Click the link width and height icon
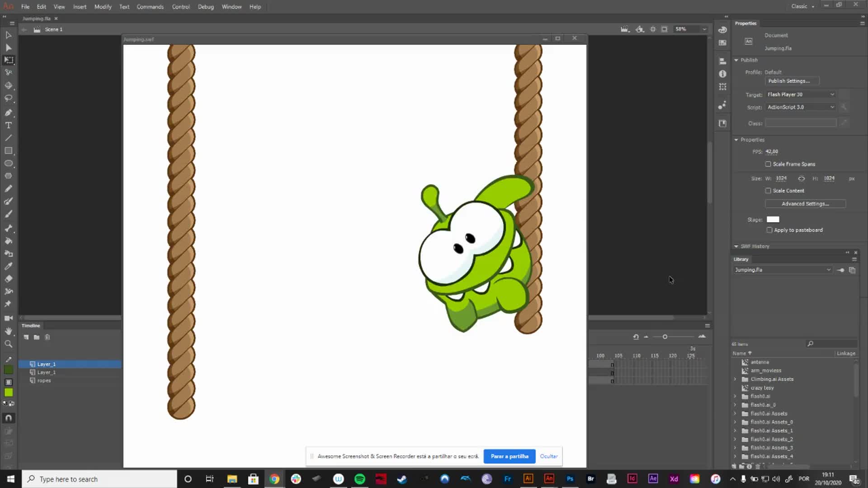This screenshot has width=868, height=488. (x=801, y=178)
